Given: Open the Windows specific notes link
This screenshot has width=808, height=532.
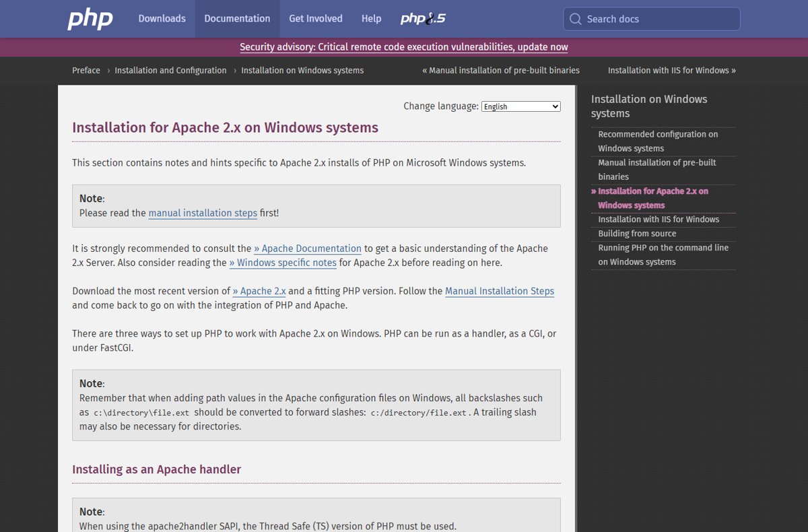Looking at the screenshot, I should [x=283, y=263].
